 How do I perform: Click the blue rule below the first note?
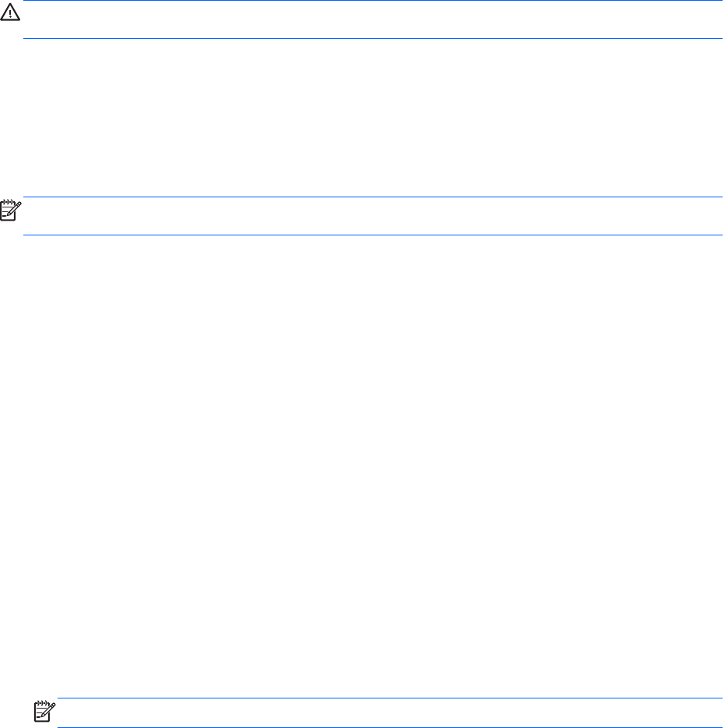[x=373, y=235]
